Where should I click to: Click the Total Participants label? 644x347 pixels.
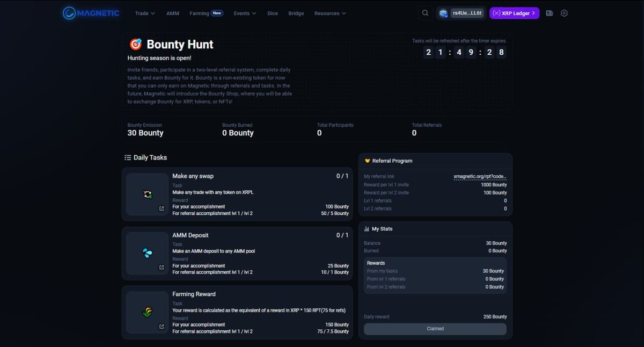tap(335, 125)
